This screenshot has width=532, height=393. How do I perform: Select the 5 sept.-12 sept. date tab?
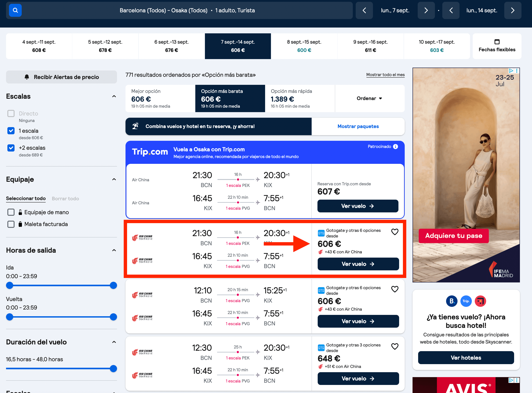tap(105, 46)
